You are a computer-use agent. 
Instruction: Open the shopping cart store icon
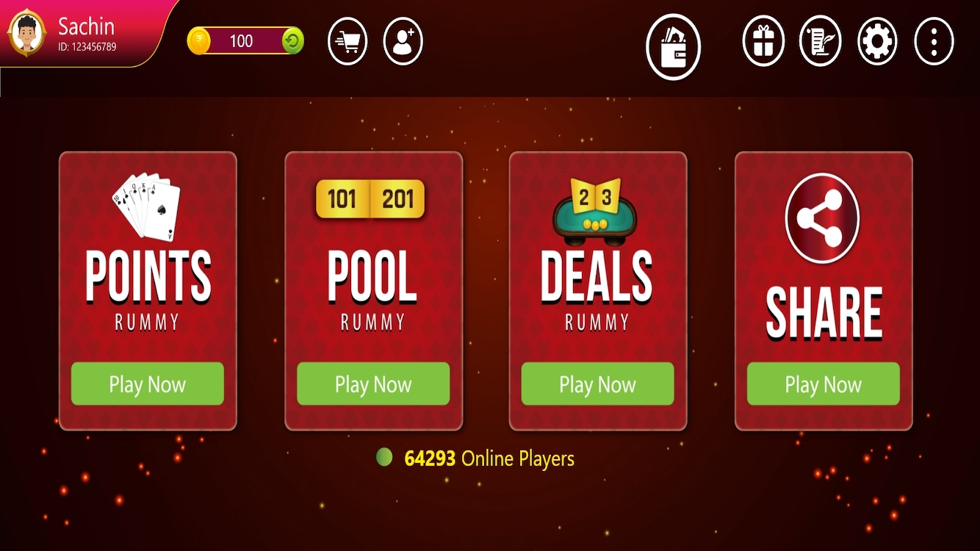tap(347, 41)
